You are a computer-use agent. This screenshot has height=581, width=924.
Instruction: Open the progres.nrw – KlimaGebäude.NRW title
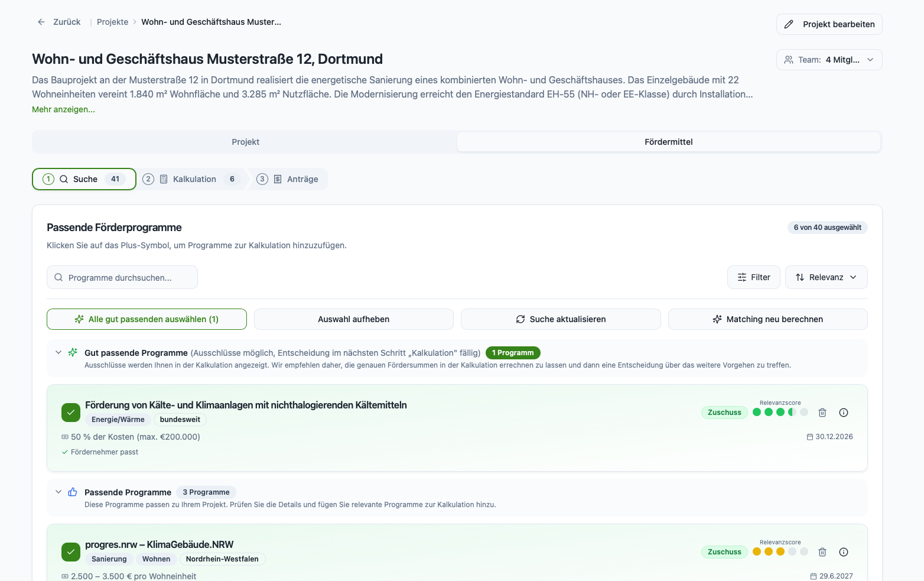point(159,544)
